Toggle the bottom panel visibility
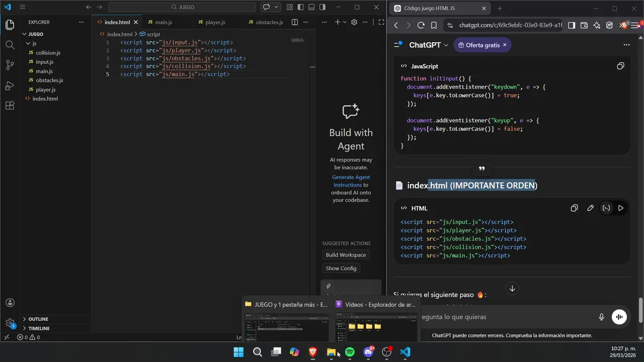 tap(311, 7)
